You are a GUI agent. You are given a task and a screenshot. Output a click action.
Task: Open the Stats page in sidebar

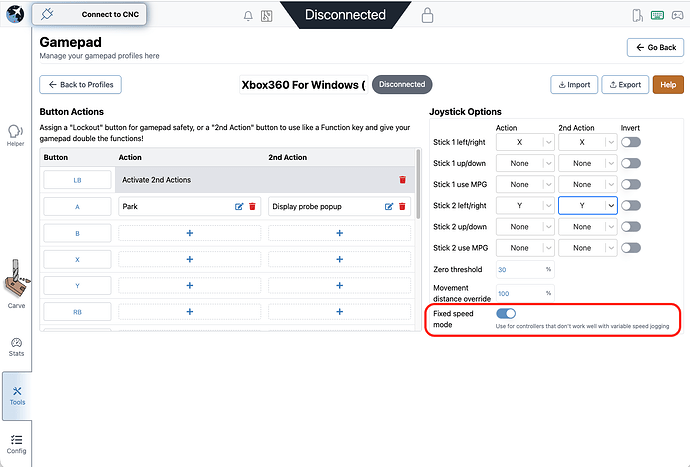[16, 345]
